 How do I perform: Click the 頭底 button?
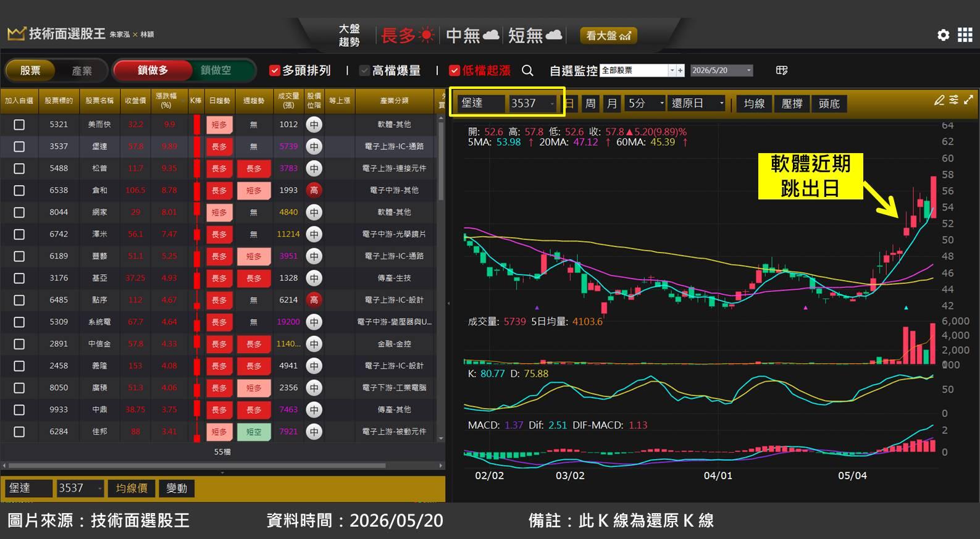coord(829,103)
